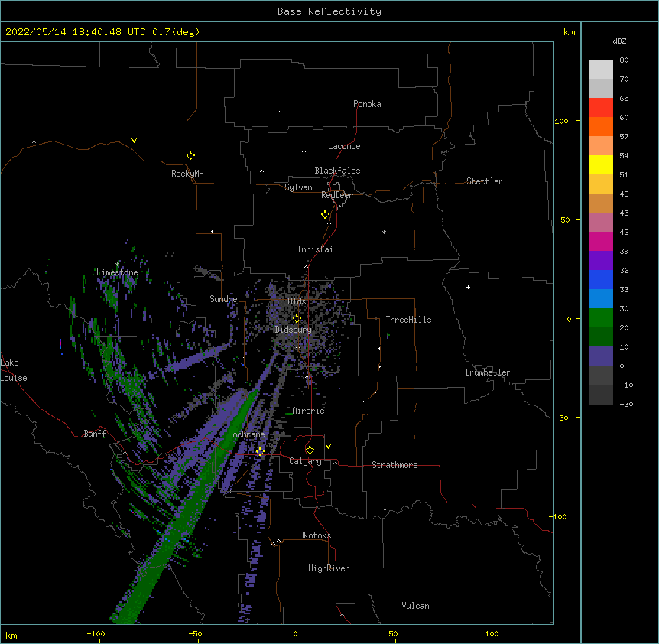Click the Calgary city label
This screenshot has width=659, height=644.
[306, 461]
